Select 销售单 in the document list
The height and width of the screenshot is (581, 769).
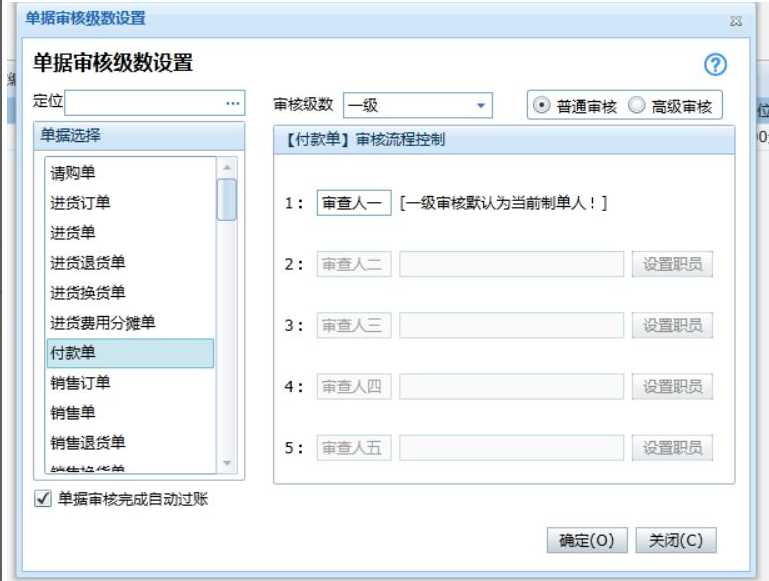[x=130, y=413]
